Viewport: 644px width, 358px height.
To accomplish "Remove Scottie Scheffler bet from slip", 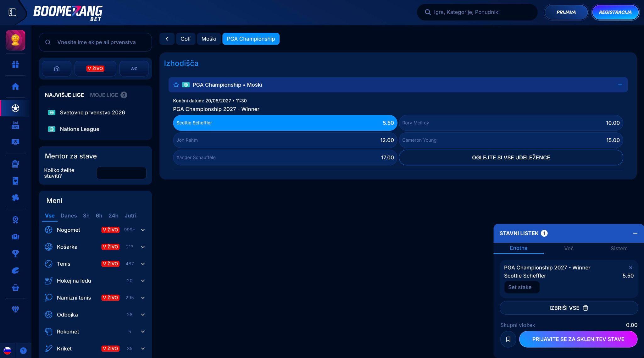I will (x=630, y=267).
